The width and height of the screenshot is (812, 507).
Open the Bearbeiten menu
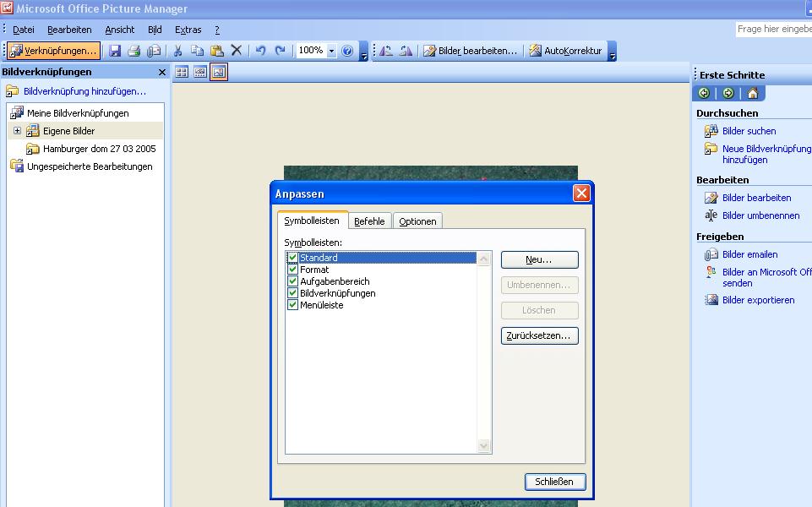pyautogui.click(x=69, y=30)
